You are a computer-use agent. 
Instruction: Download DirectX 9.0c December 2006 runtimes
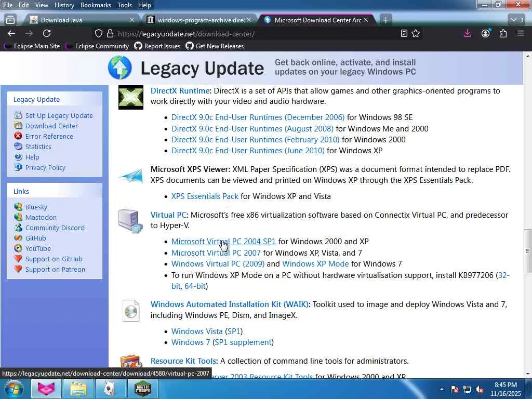(x=258, y=117)
